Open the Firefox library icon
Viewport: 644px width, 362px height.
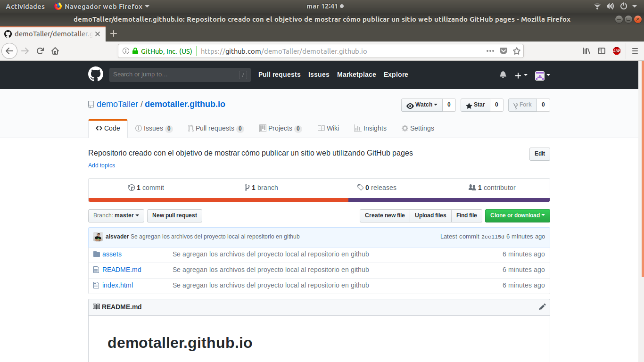click(x=586, y=51)
